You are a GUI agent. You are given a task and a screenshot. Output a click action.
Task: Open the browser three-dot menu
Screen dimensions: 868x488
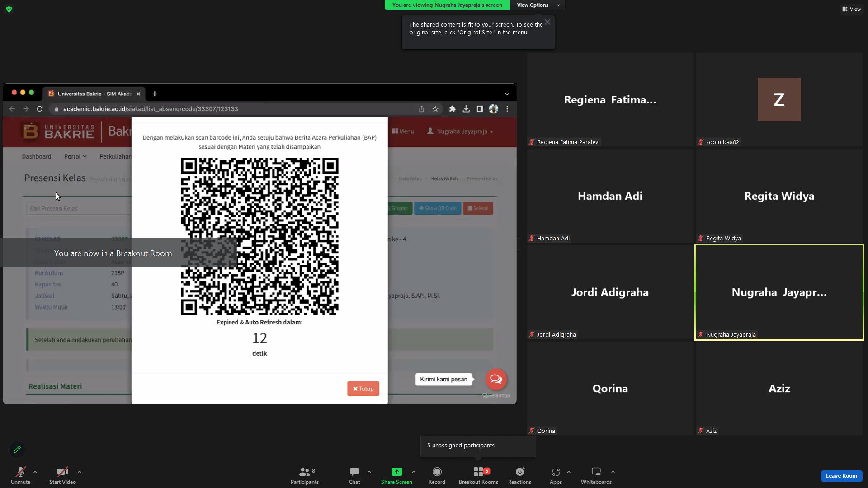click(x=507, y=109)
